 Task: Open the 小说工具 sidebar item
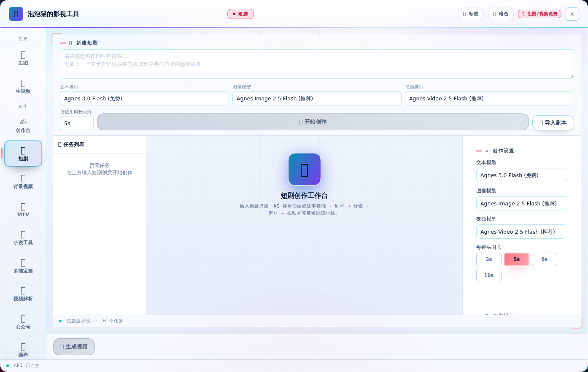point(23,238)
